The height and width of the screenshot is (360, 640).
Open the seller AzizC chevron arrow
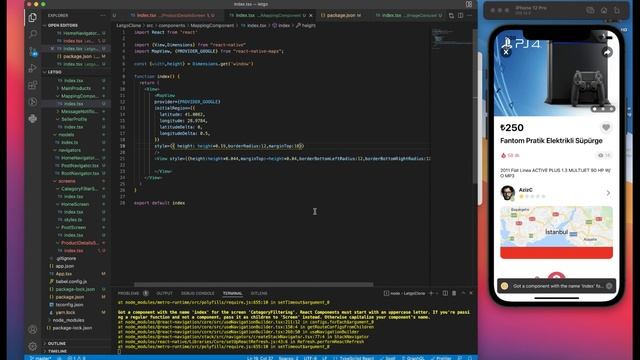[608, 193]
